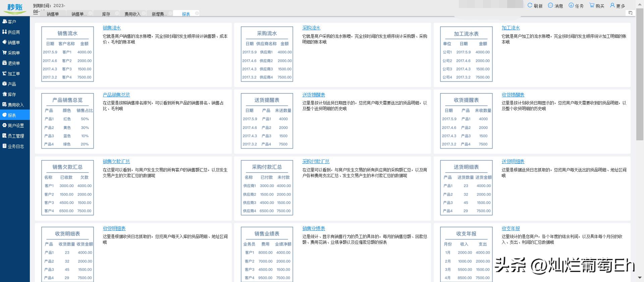Open the 购买 shopping cart
Screen dimensions: 644x282
tap(597, 6)
